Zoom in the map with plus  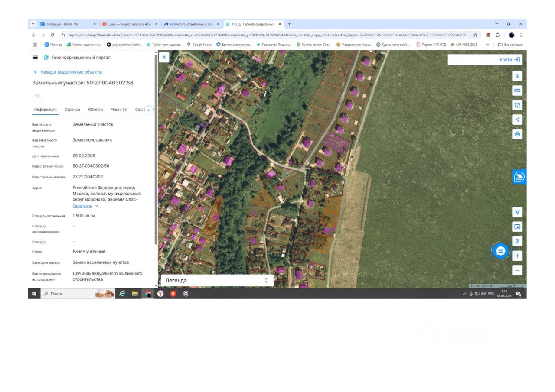coord(517,256)
